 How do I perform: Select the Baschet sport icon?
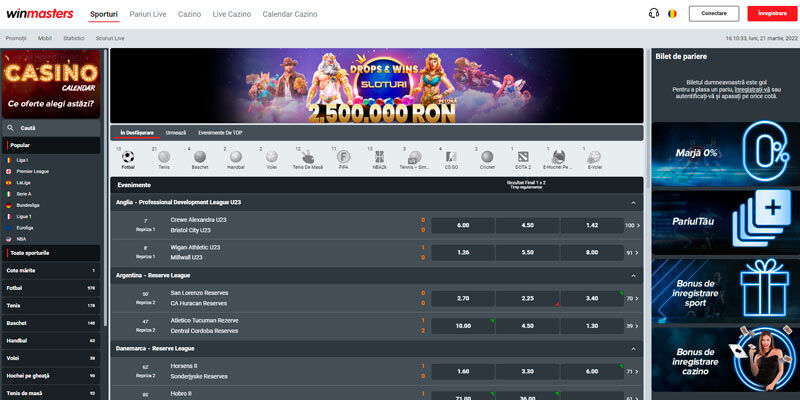tap(200, 157)
